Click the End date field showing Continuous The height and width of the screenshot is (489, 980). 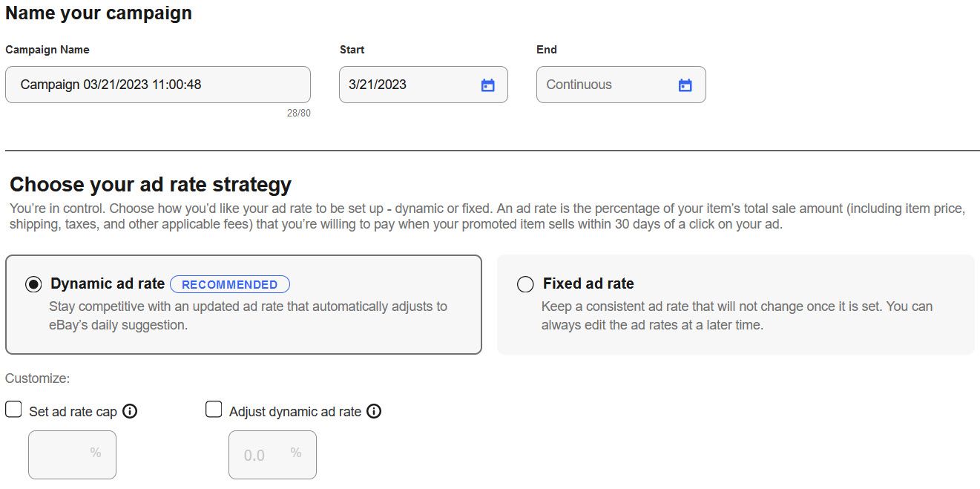pos(621,85)
